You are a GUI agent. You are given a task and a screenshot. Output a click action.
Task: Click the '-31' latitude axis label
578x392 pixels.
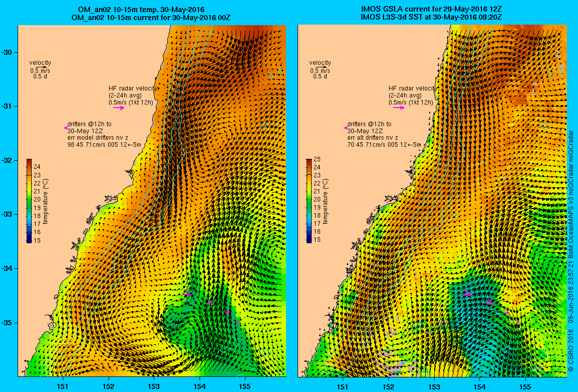[x=7, y=107]
